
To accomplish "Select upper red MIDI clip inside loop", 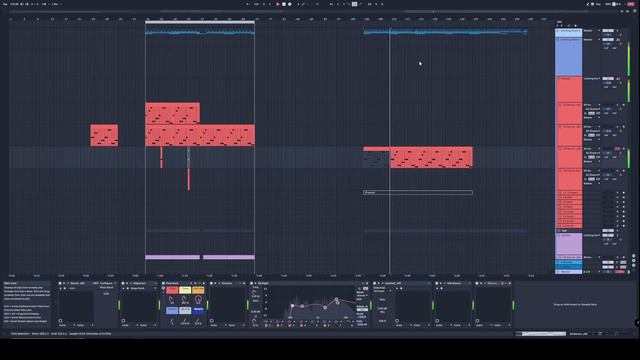I will pos(173,113).
